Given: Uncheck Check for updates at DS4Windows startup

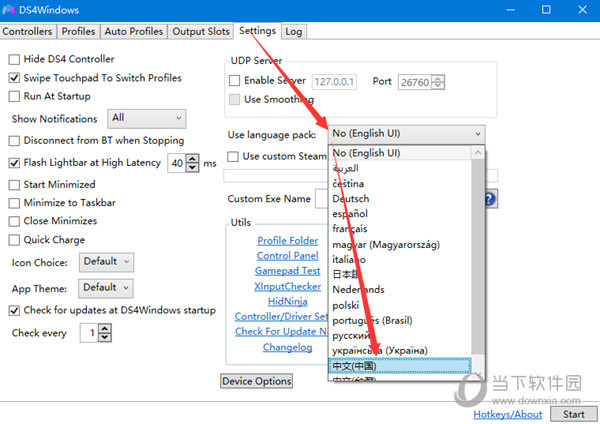Looking at the screenshot, I should (14, 310).
